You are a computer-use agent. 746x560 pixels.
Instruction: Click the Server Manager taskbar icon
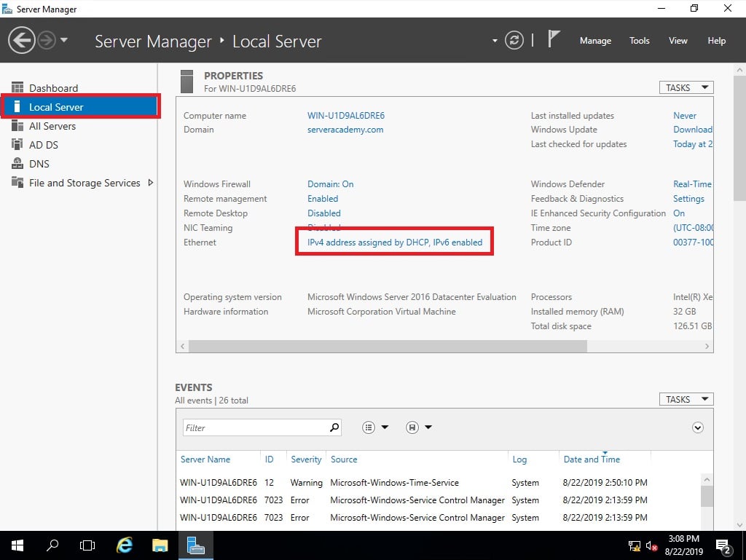click(x=195, y=545)
